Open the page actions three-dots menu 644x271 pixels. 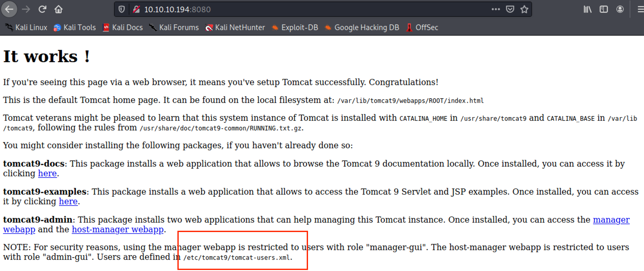pos(496,9)
